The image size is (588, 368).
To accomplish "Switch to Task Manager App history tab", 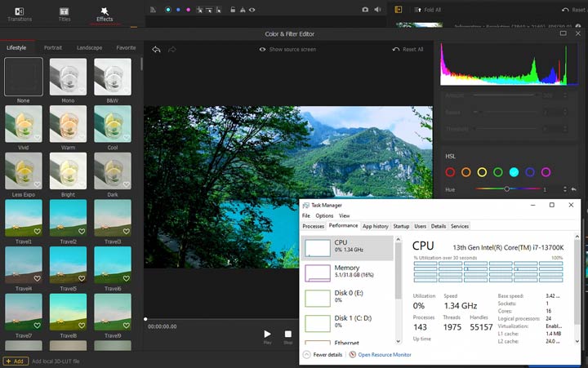I will (x=375, y=226).
